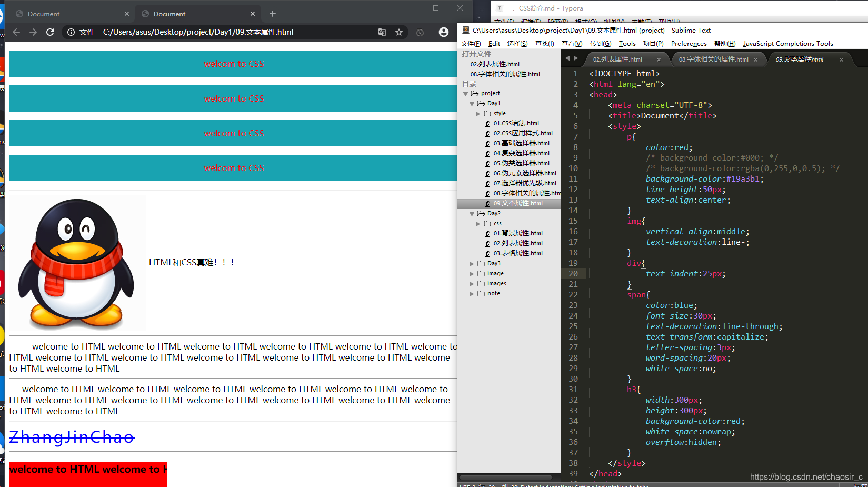
Task: Open 01.背景属性.html in Day2
Action: [518, 233]
